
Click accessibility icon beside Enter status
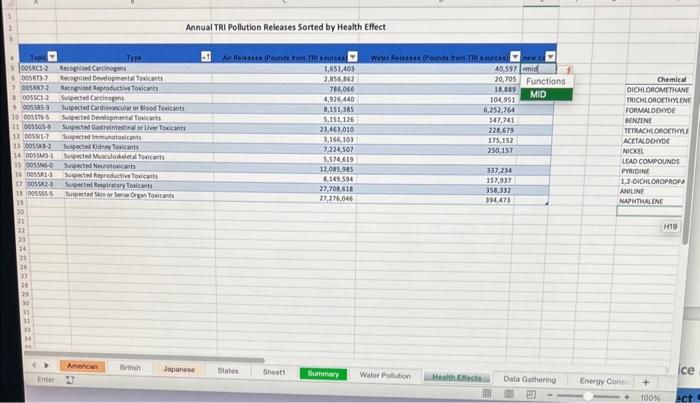70,380
